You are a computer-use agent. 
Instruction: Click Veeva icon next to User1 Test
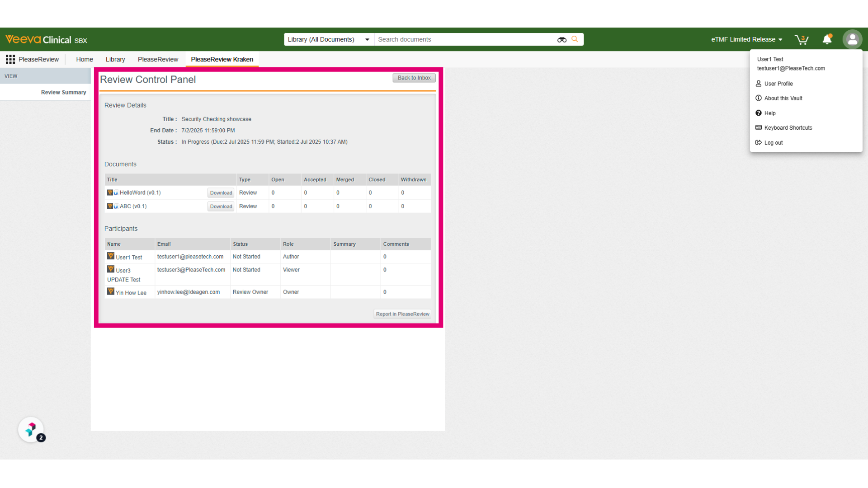click(x=111, y=256)
